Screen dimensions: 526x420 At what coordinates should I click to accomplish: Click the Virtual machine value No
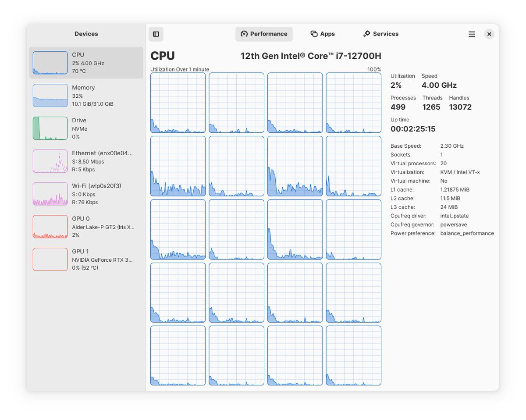444,181
